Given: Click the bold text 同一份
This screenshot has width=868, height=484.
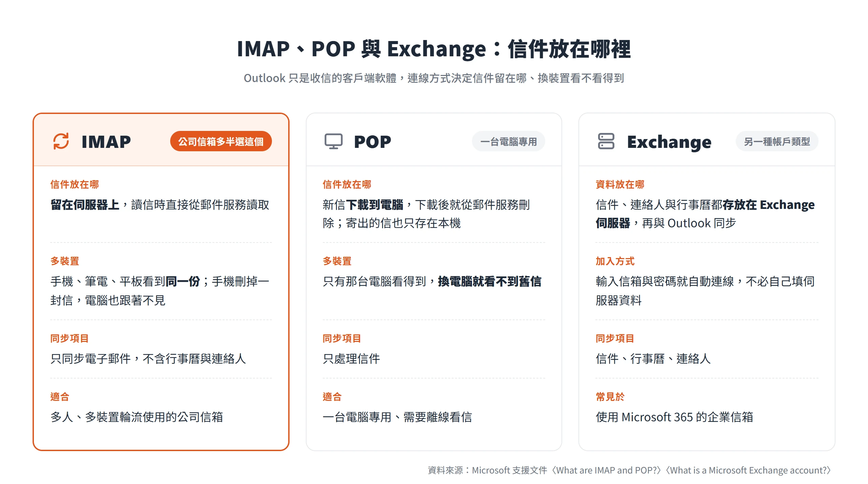Looking at the screenshot, I should pyautogui.click(x=183, y=282).
